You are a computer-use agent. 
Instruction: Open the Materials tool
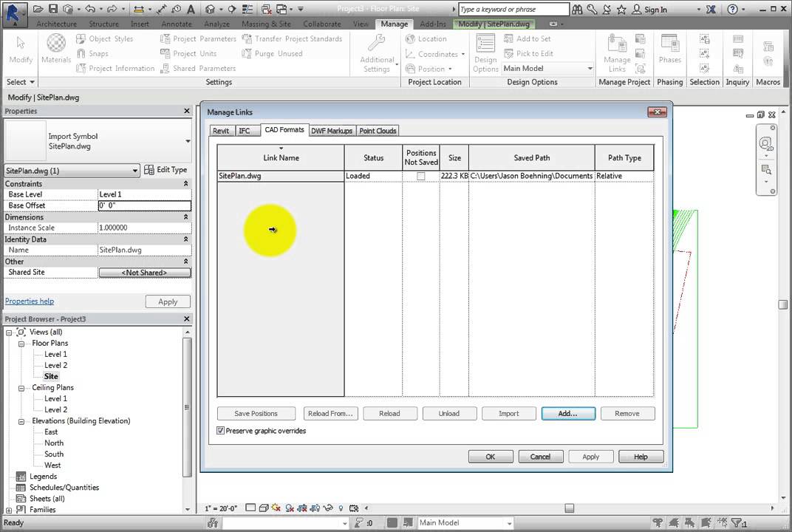56,48
